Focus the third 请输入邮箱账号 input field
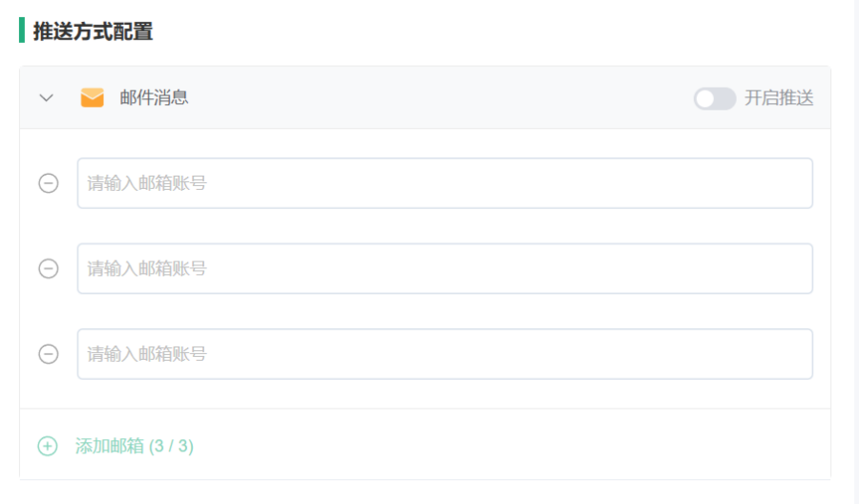This screenshot has height=504, width=859. coord(445,354)
